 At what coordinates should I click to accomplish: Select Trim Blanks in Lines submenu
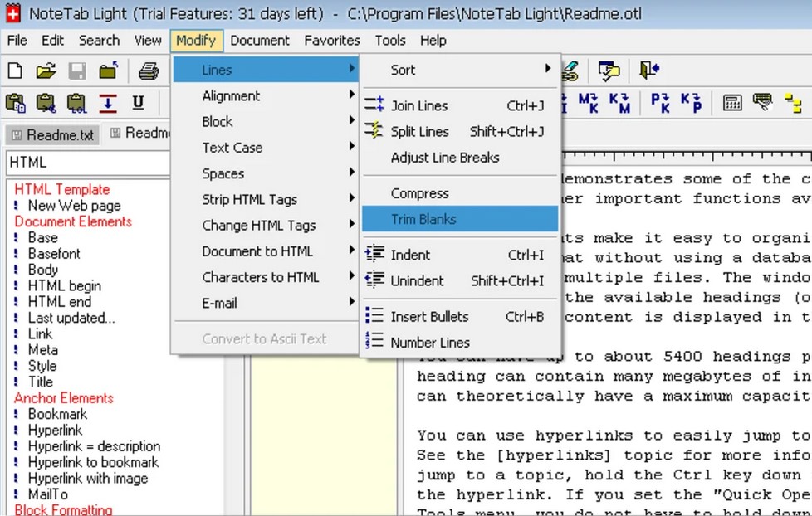point(460,219)
